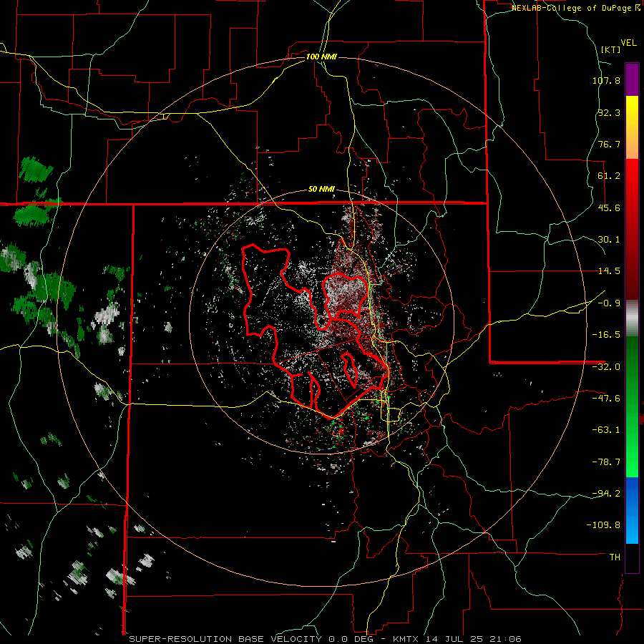Pick the dark TH segment at scale bottom
Image resolution: width=644 pixels, height=644 pixels.
click(x=632, y=558)
